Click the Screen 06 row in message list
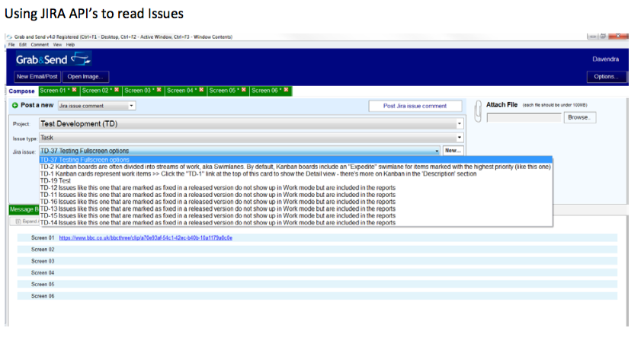The width and height of the screenshot is (644, 344). pyautogui.click(x=317, y=296)
